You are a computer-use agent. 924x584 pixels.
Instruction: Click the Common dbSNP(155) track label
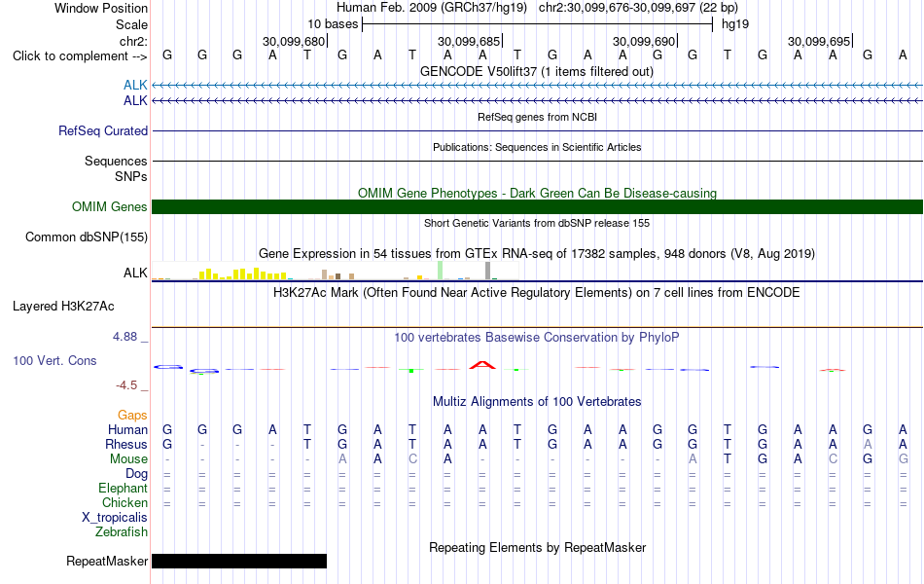[x=86, y=237]
